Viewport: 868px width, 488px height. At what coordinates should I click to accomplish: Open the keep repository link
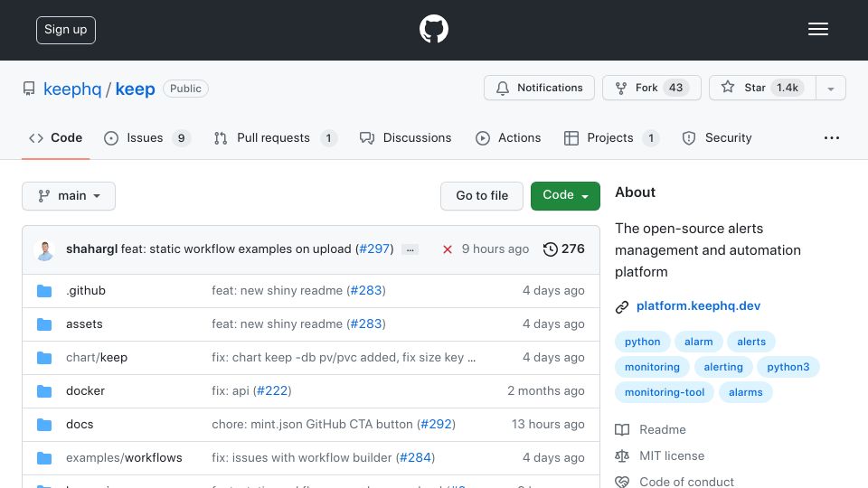tap(135, 89)
